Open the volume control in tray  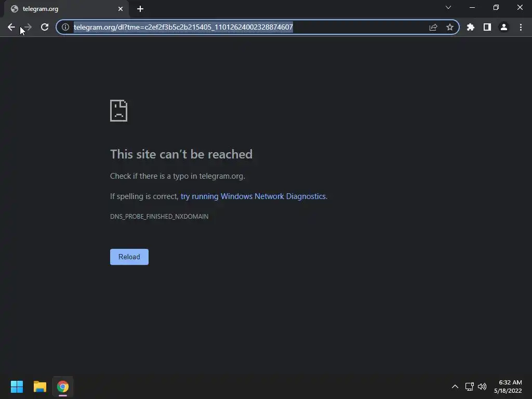click(482, 387)
